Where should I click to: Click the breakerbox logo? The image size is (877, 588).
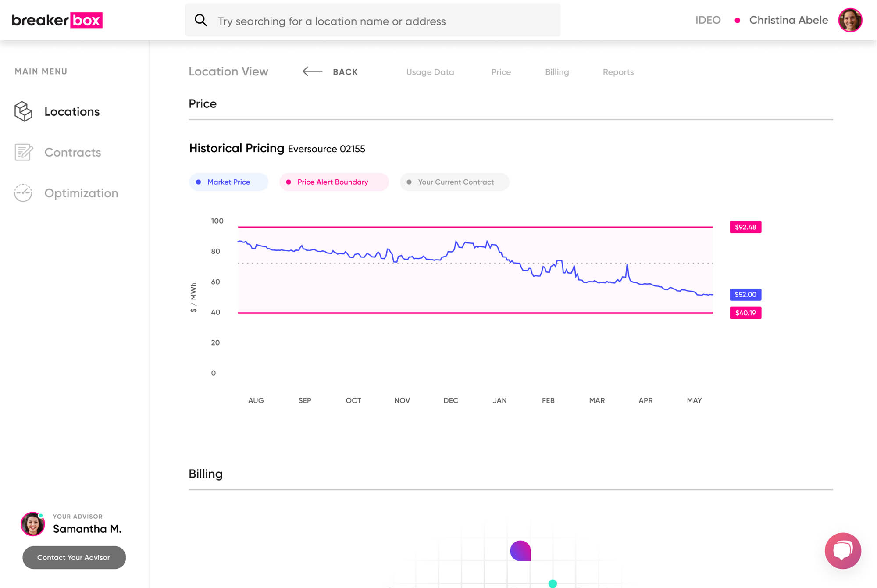57,20
